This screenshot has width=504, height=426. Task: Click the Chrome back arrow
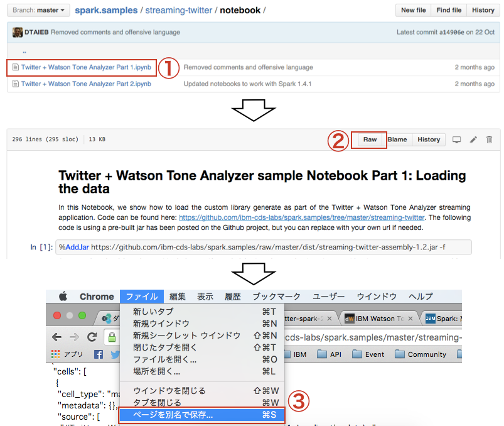click(56, 337)
